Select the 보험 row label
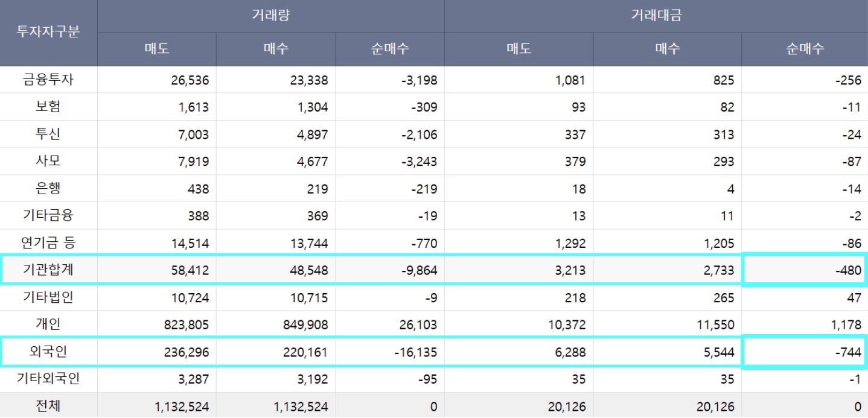868x418 pixels. [48, 107]
